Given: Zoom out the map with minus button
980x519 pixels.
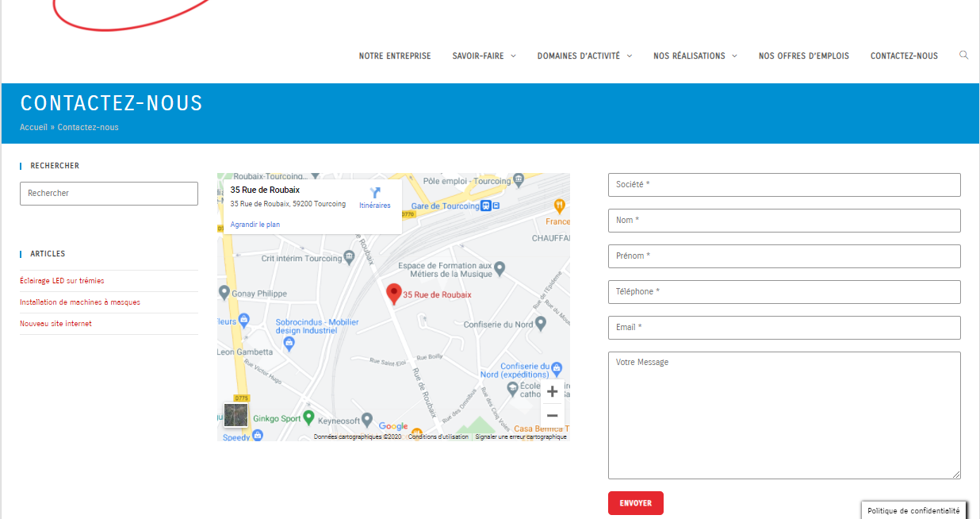Looking at the screenshot, I should tap(553, 415).
